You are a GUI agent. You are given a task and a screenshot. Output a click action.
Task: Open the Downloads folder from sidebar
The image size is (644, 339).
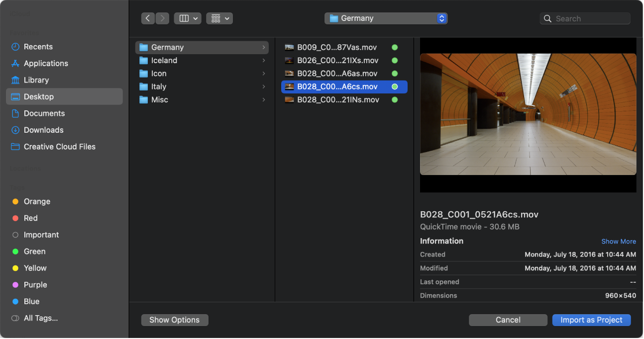click(x=44, y=130)
